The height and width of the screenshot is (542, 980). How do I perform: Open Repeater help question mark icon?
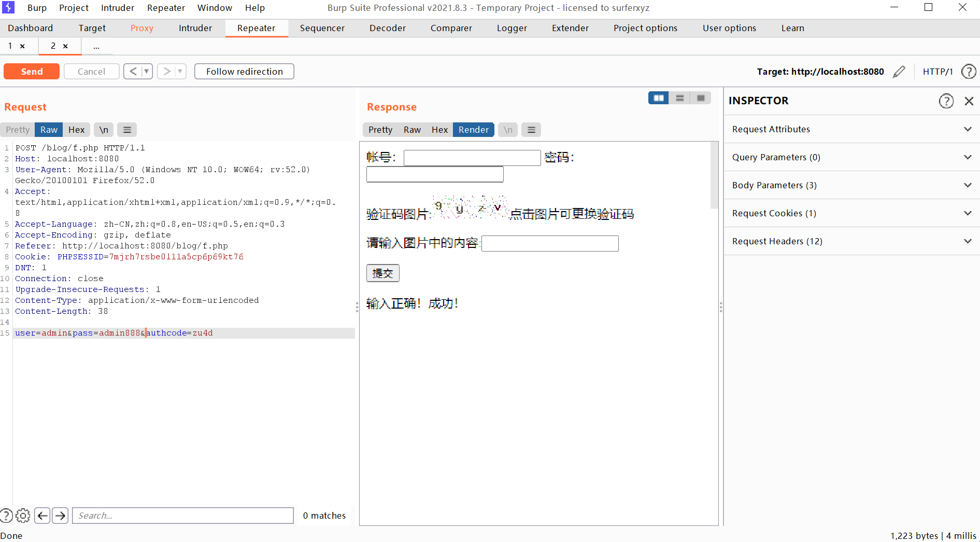[x=969, y=72]
